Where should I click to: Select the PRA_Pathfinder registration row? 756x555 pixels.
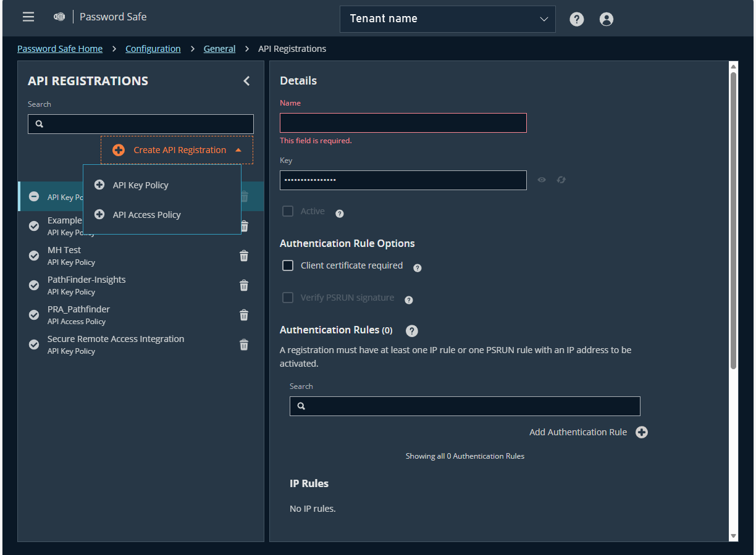(x=141, y=315)
